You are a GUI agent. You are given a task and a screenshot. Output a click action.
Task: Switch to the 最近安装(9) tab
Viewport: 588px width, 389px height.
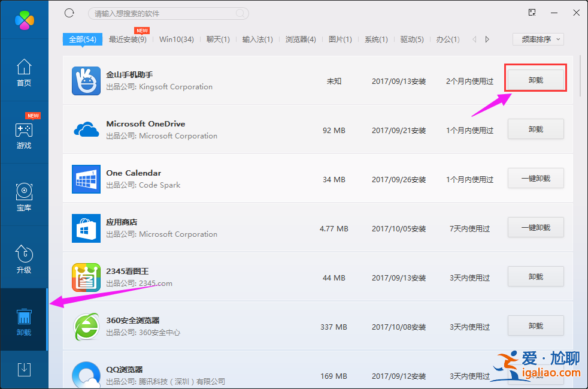coord(126,38)
